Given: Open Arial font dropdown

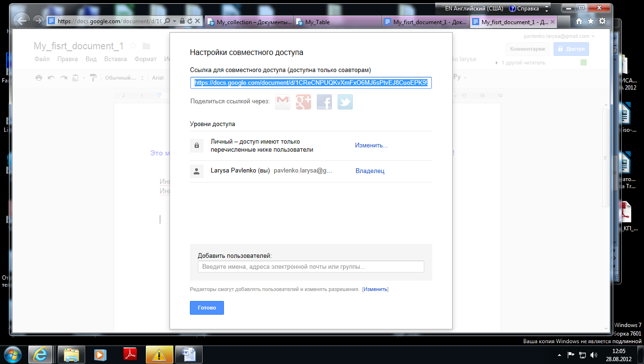Looking at the screenshot, I should coord(158,78).
